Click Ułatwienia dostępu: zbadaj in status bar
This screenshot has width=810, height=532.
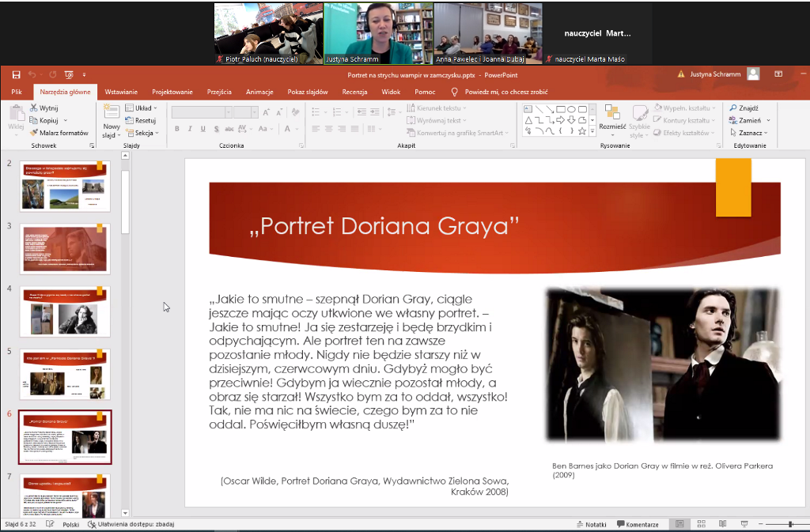(x=131, y=524)
